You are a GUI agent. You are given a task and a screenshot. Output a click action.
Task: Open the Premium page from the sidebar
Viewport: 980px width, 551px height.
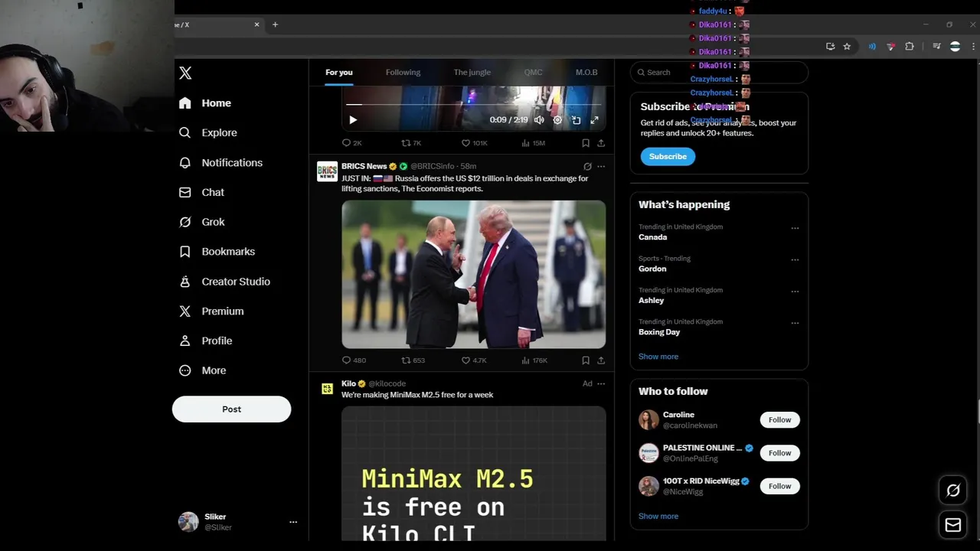(x=211, y=311)
